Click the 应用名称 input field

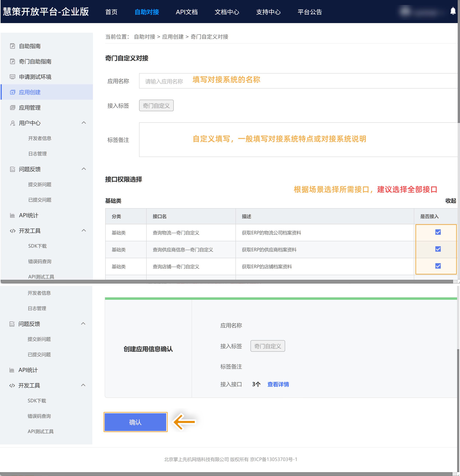pyautogui.click(x=298, y=81)
